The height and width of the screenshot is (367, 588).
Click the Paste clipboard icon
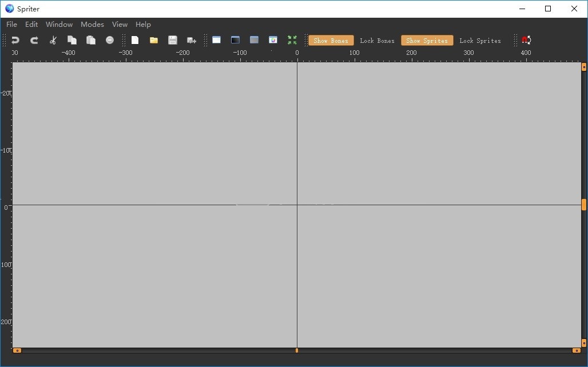click(x=91, y=40)
